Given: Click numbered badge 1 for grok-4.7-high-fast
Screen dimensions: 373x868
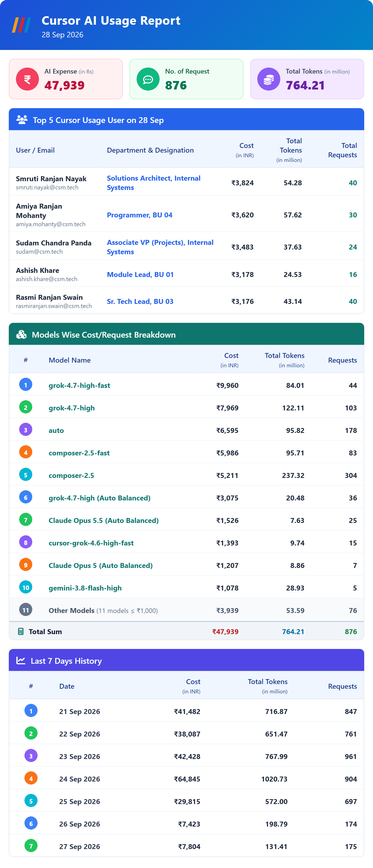Looking at the screenshot, I should [x=26, y=385].
